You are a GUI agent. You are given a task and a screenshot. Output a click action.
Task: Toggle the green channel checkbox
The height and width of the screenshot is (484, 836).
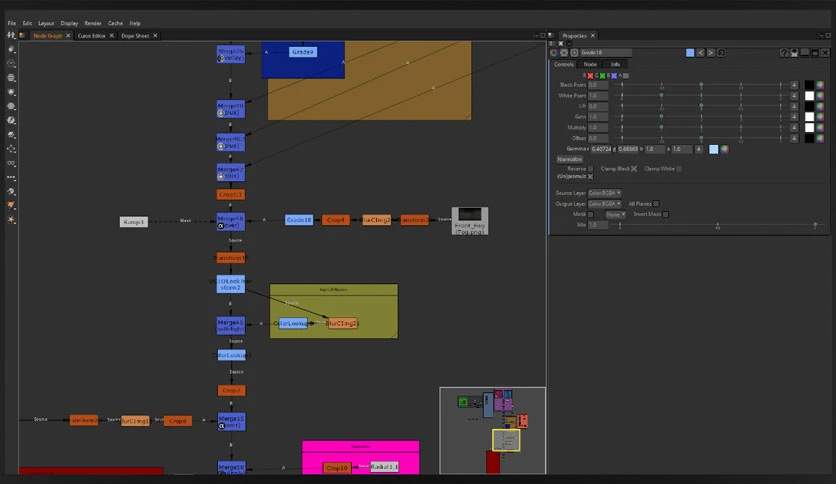point(602,76)
